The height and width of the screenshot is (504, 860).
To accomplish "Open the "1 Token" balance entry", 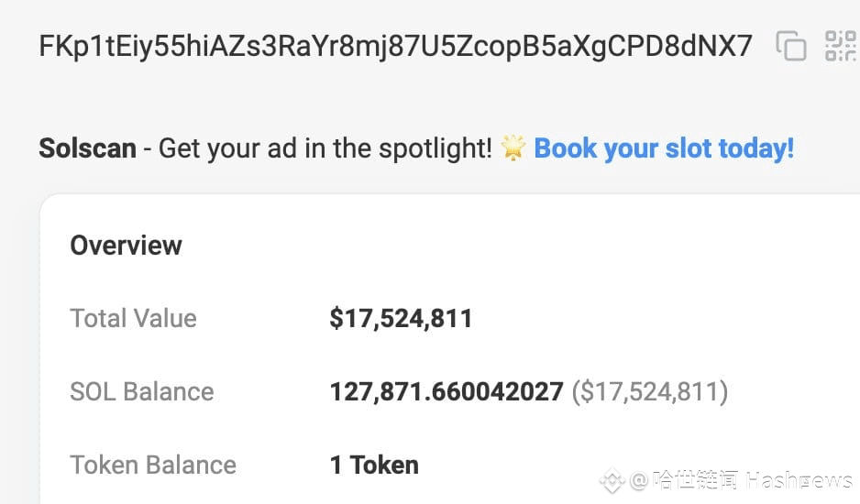I will click(374, 466).
